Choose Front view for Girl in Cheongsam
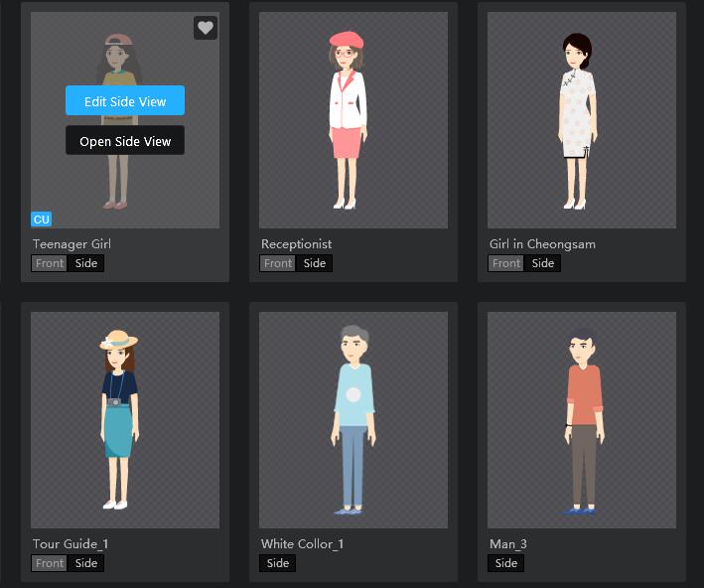 506,263
